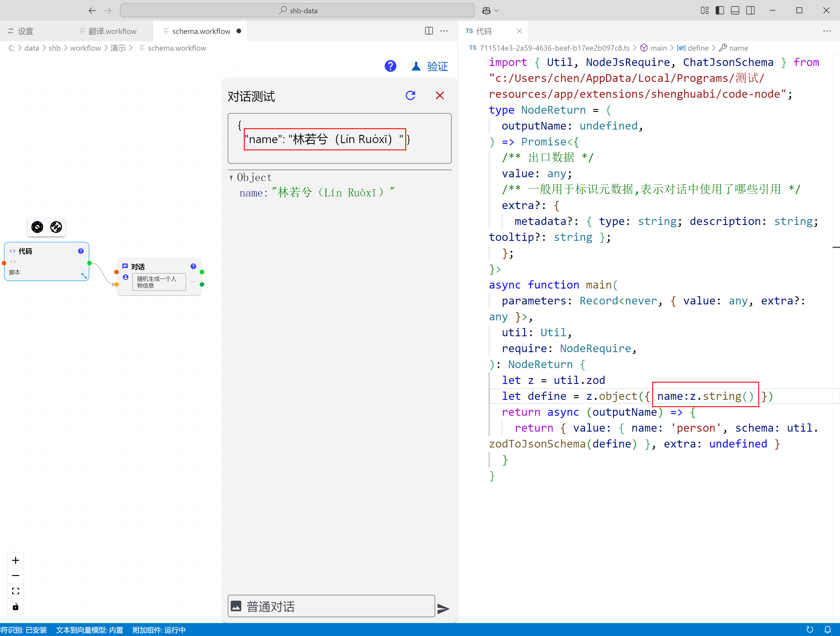Collapse the Object tree in the output
Screen dimensions: 840x636
231,178
